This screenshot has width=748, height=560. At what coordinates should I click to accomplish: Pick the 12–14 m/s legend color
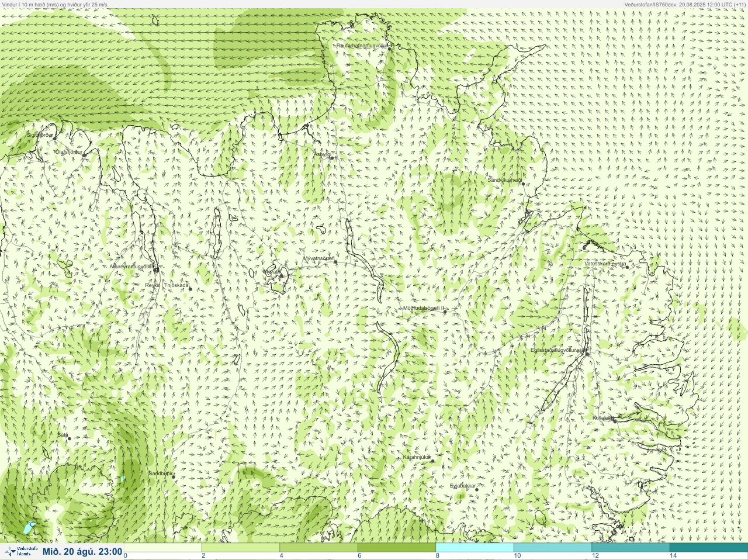point(631,548)
